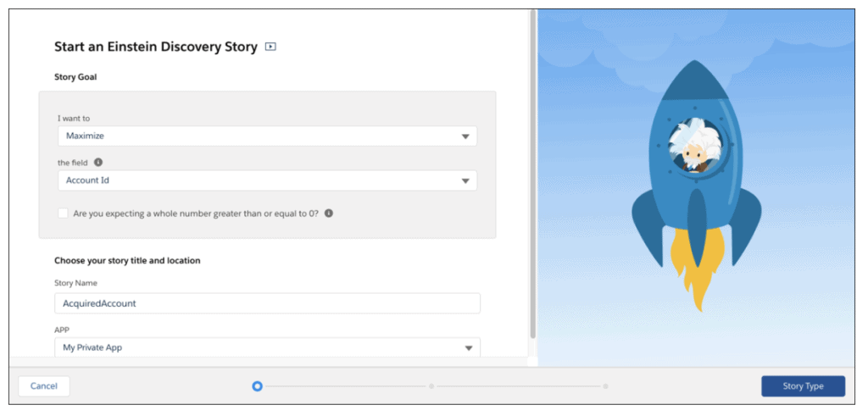Open the Account Id field dropdown
The image size is (868, 416).
[267, 180]
